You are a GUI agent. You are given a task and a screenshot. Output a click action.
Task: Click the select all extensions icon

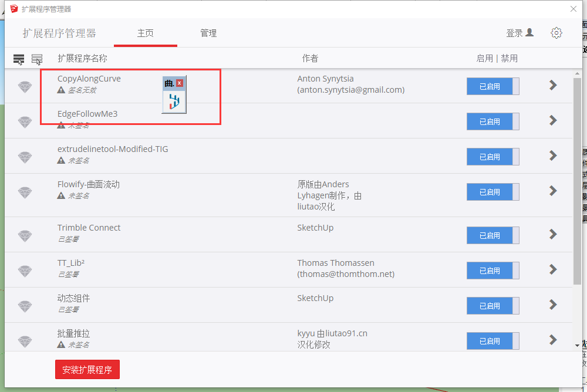tap(19, 59)
